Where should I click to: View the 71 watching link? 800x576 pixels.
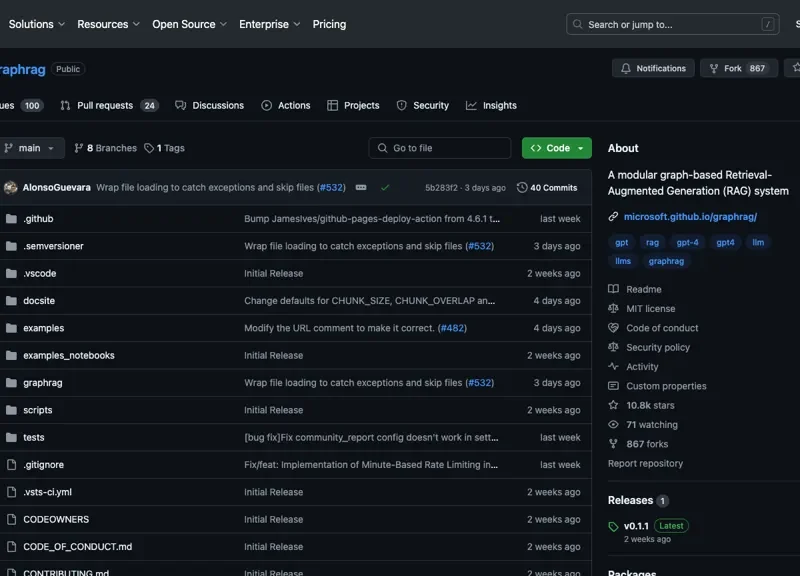tap(643, 425)
